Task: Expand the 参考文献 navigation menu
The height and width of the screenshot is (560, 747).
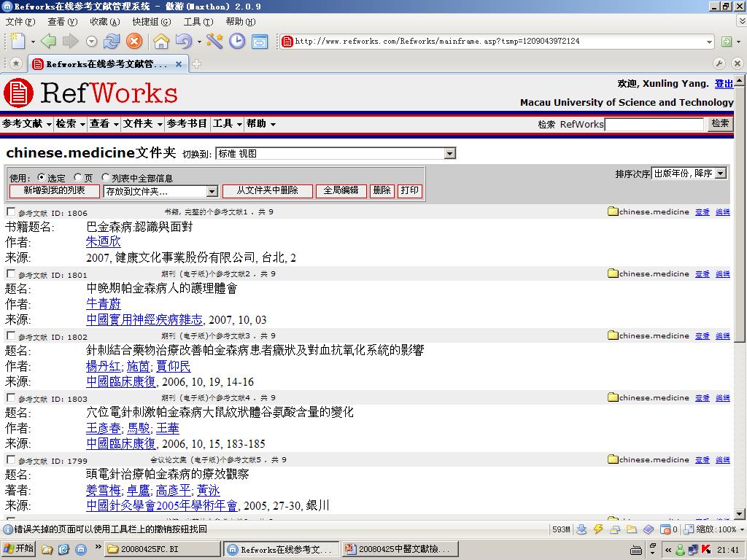Action: tap(27, 124)
